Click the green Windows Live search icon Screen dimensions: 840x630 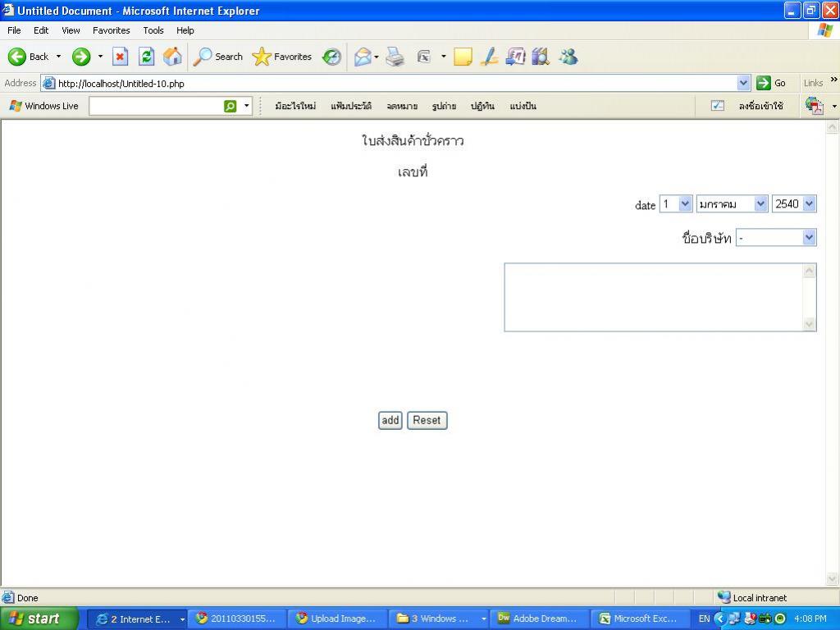[230, 106]
